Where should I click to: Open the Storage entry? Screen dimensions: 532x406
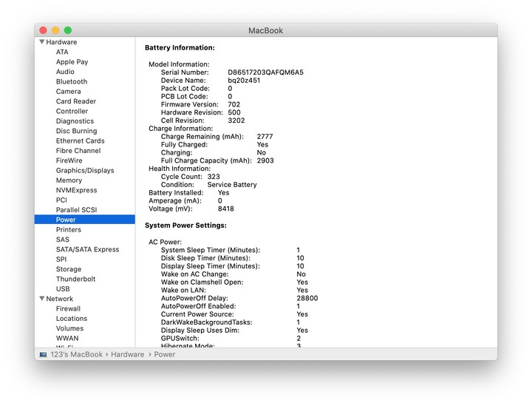(69, 269)
